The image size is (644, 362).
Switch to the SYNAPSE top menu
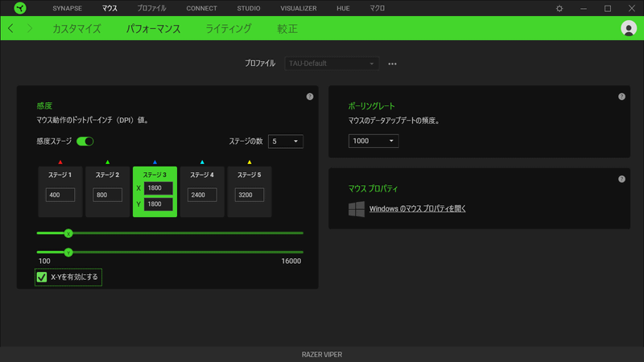tap(67, 8)
